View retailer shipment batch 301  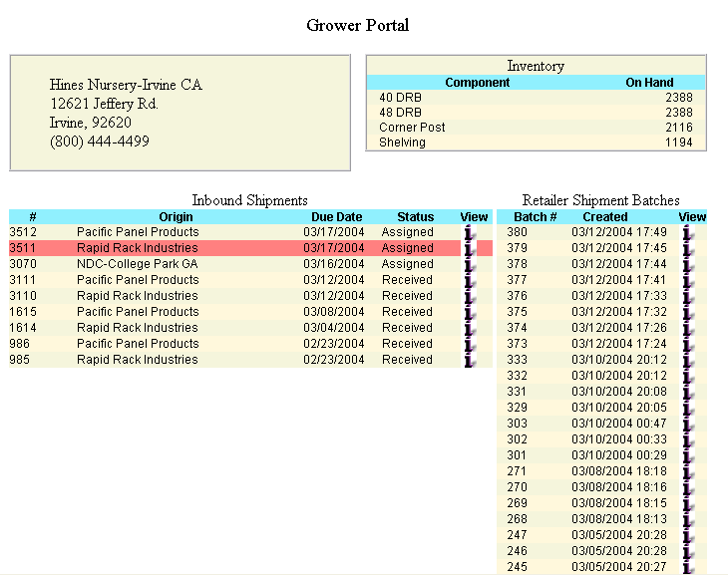pyautogui.click(x=688, y=455)
